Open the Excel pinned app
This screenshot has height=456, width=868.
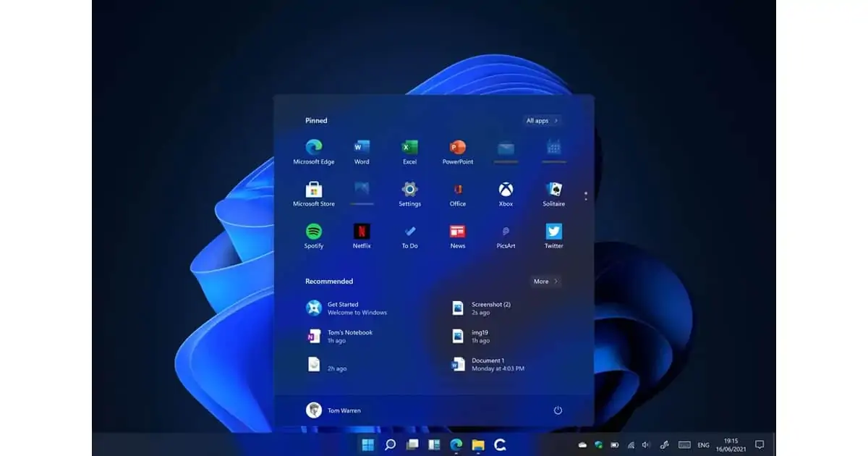click(x=409, y=148)
